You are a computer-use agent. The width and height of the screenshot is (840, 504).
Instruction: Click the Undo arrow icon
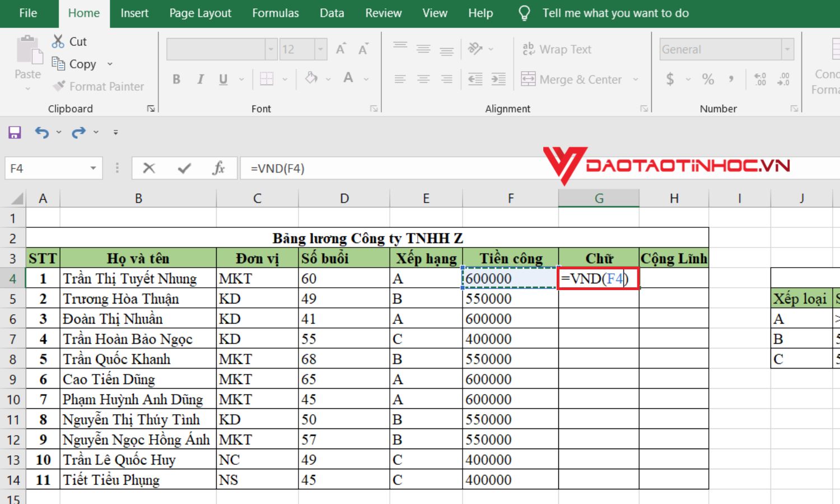(42, 132)
